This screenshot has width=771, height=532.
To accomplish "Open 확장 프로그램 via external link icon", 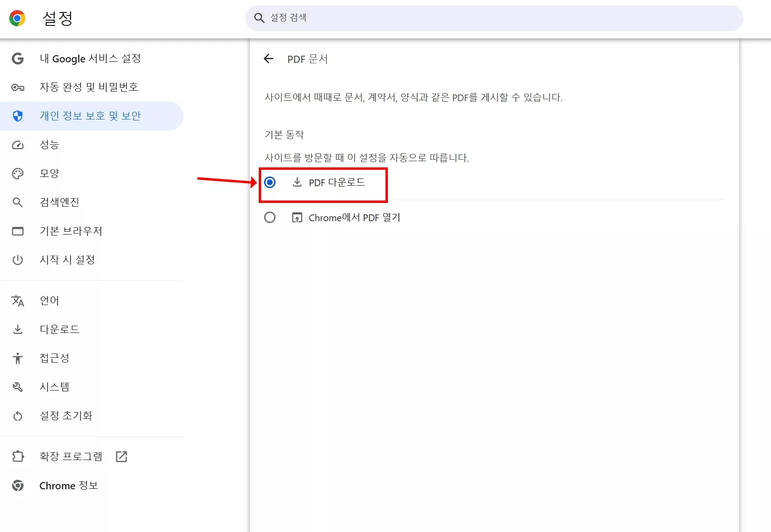I will (121, 456).
